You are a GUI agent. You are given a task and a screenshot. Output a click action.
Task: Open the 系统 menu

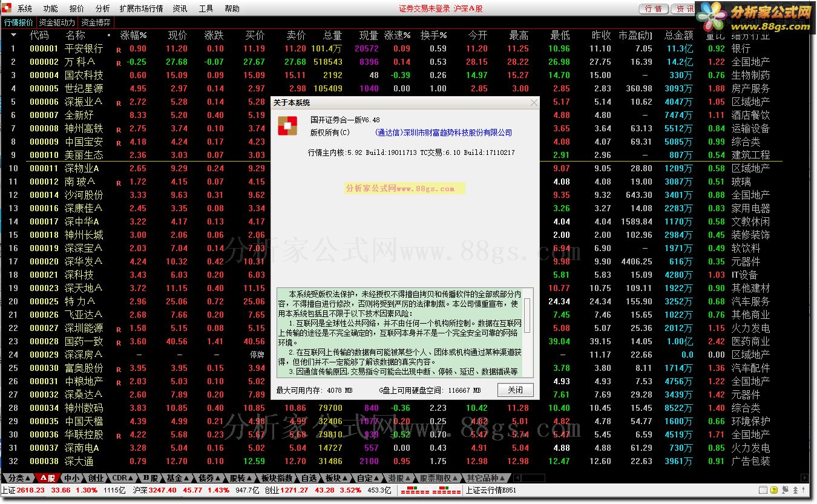(x=25, y=9)
